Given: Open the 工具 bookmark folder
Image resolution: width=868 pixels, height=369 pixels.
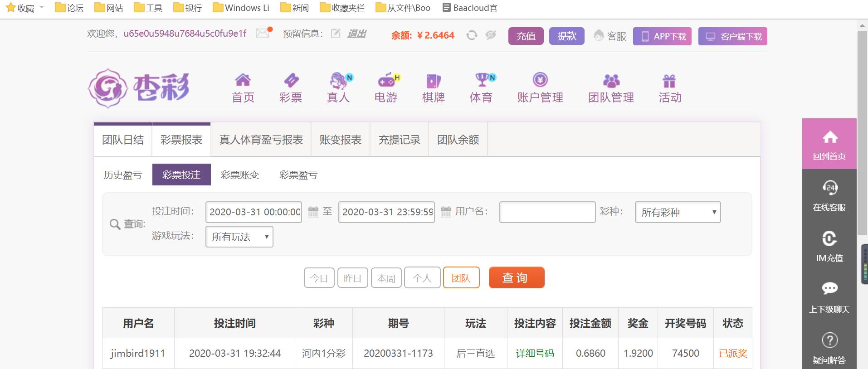Looking at the screenshot, I should (x=148, y=8).
